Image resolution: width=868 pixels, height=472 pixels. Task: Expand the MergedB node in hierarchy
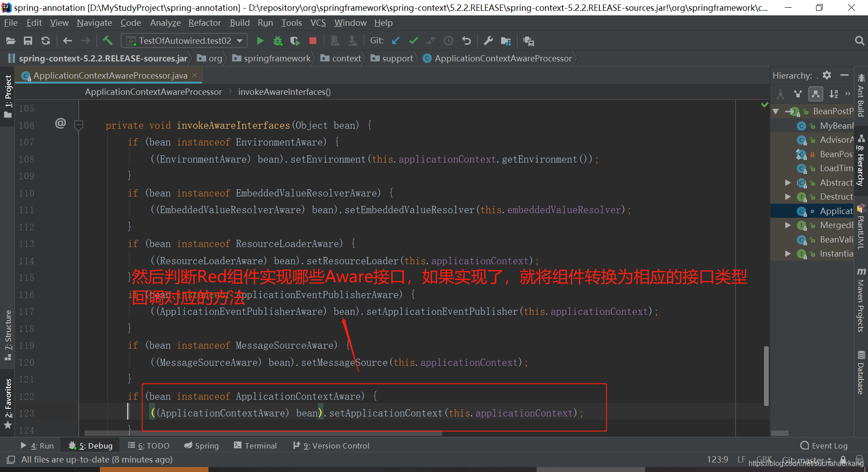pyautogui.click(x=788, y=225)
